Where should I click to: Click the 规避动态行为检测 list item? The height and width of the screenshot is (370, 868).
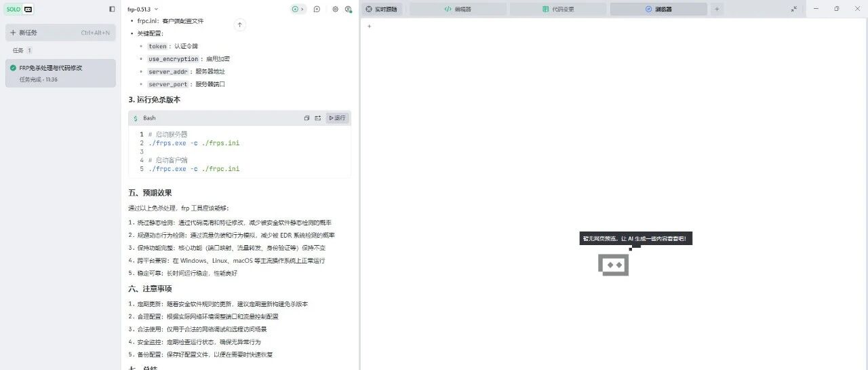(232, 235)
